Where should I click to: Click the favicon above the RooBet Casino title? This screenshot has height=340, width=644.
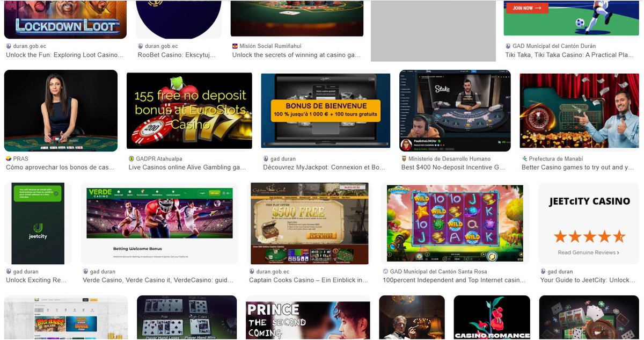pyautogui.click(x=141, y=46)
